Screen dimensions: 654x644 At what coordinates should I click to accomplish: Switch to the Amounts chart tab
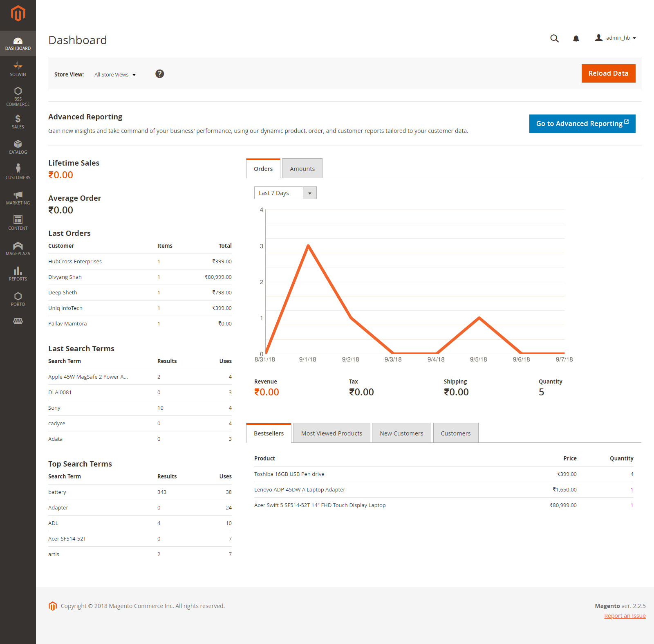302,168
